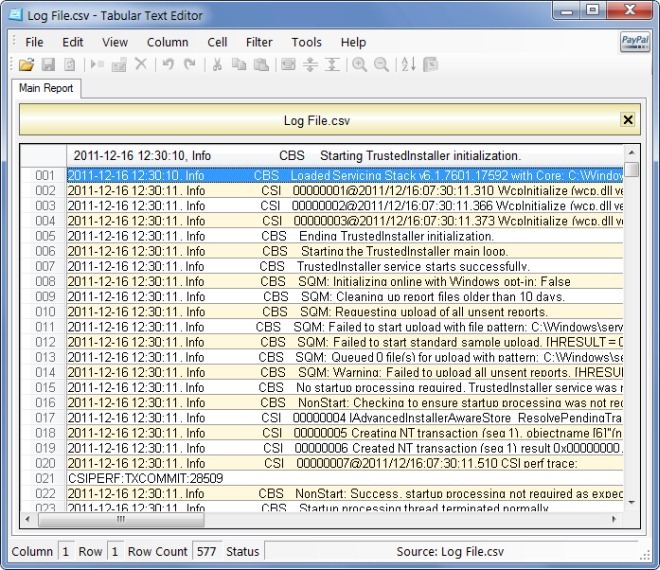This screenshot has width=660, height=570.
Task: Click the Delete X toolbar icon
Action: [141, 64]
